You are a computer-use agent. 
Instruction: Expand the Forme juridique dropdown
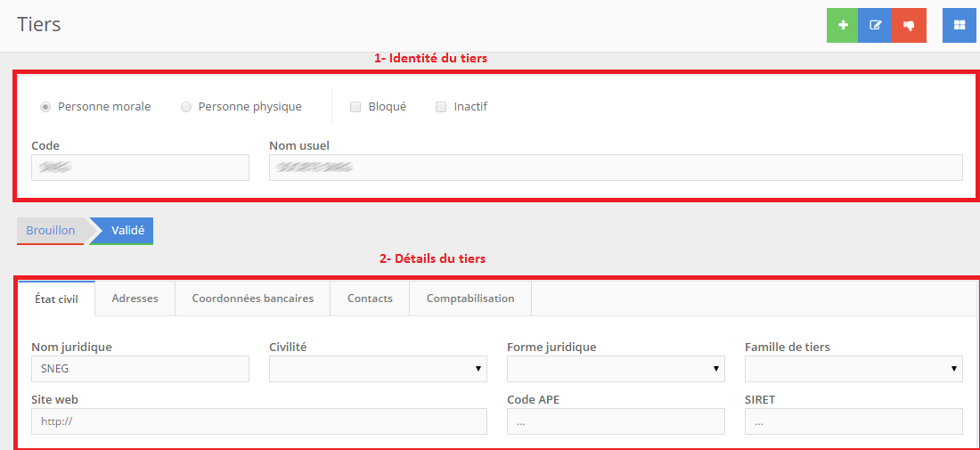[616, 368]
